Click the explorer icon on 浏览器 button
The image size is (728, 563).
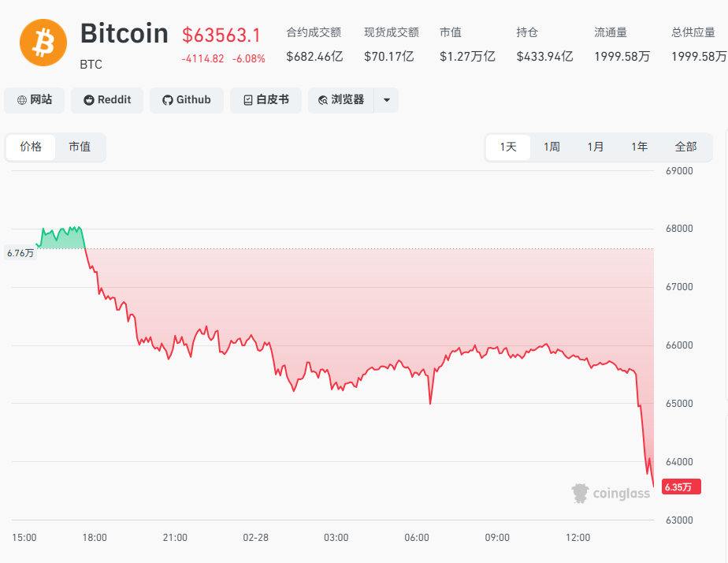(321, 100)
